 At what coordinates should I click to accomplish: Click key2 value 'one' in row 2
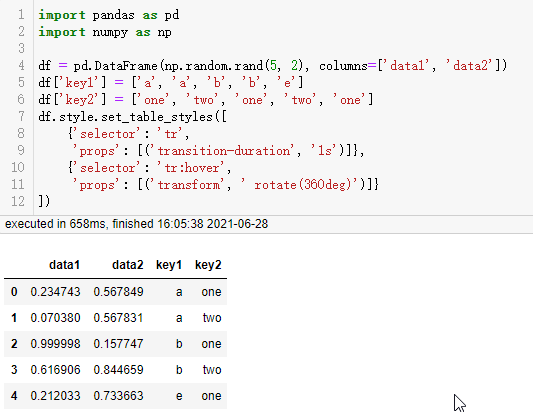click(211, 344)
